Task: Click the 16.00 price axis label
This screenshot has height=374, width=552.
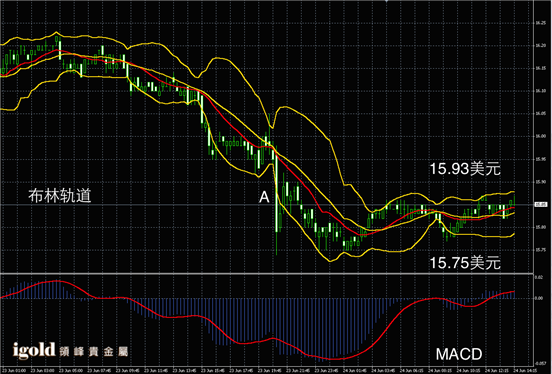Action: click(x=540, y=136)
